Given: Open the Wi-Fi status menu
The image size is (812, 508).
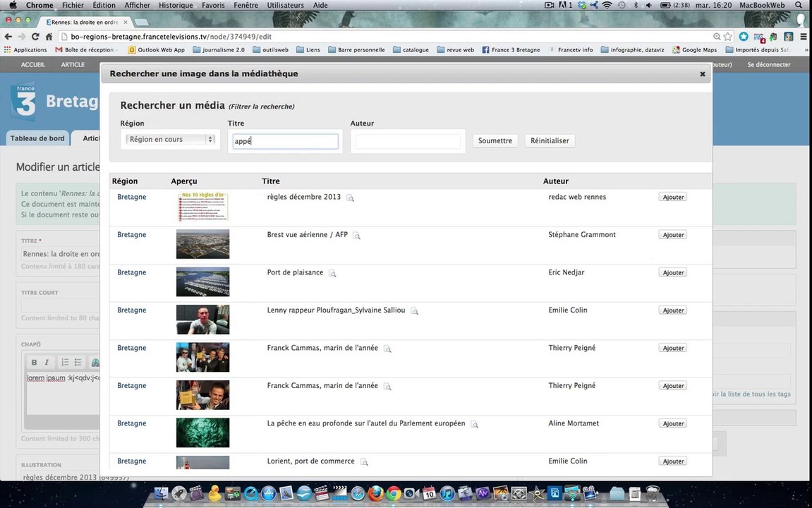Looking at the screenshot, I should click(x=607, y=5).
